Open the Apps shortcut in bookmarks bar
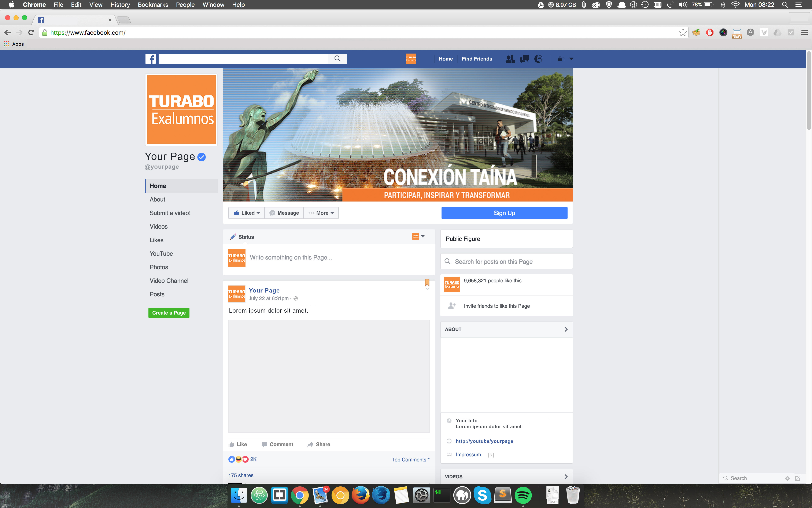 (x=14, y=44)
